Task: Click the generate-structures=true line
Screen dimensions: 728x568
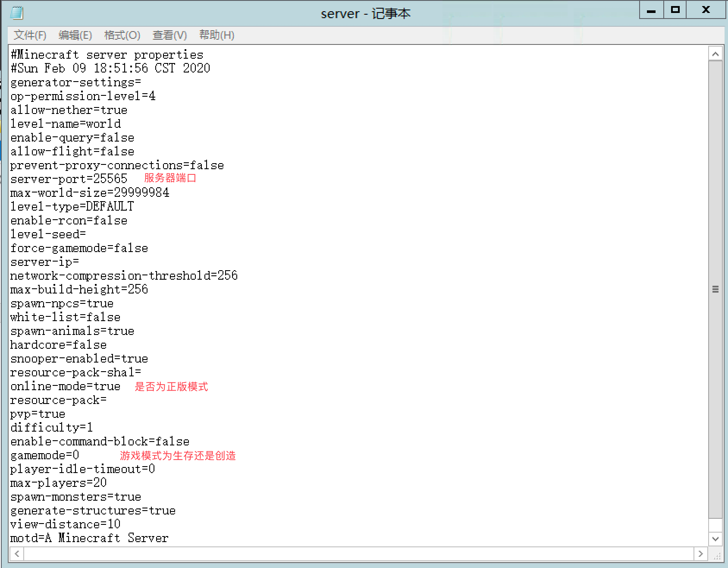Action: 93,511
